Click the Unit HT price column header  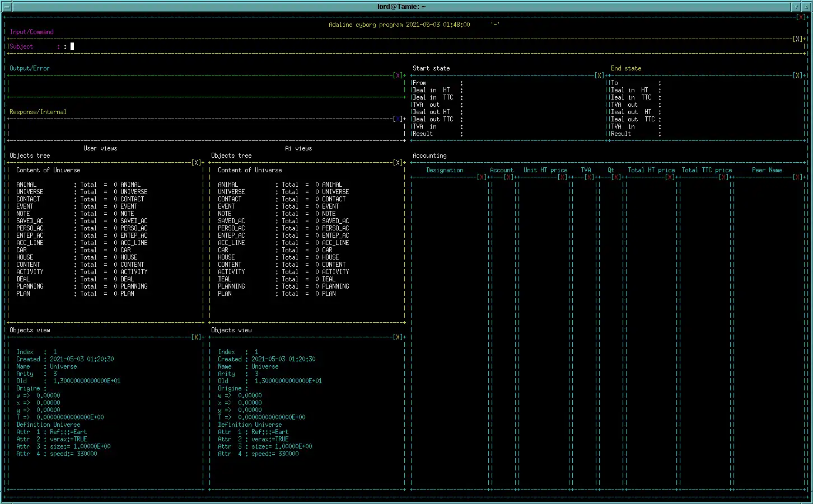click(545, 170)
